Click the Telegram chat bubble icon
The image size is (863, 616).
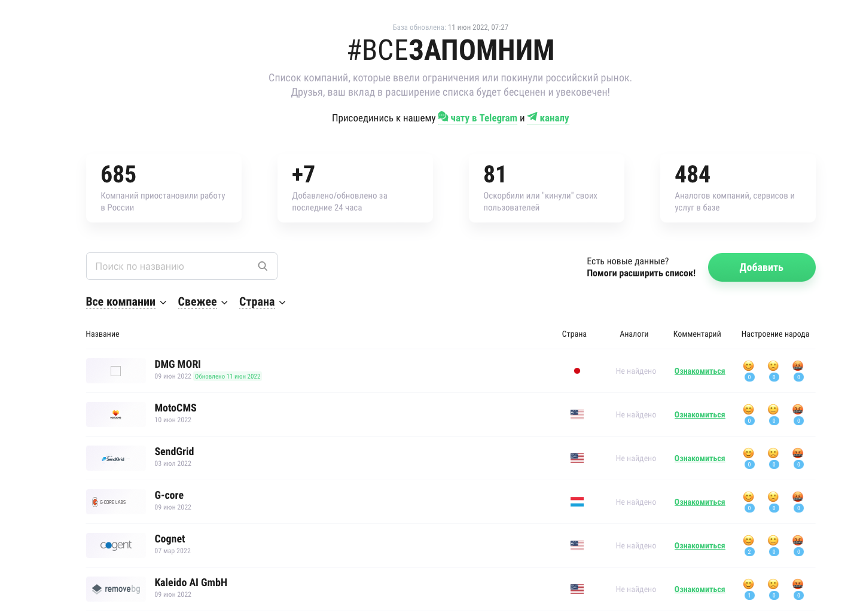[443, 117]
